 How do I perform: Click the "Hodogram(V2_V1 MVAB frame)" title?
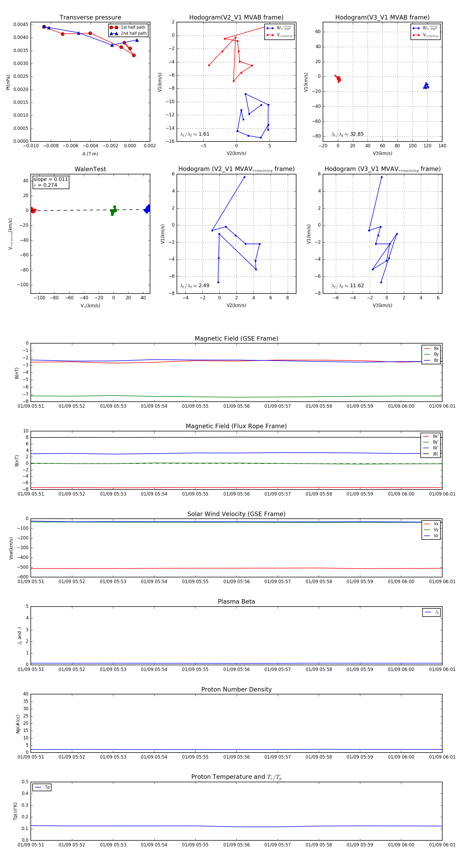click(x=236, y=18)
